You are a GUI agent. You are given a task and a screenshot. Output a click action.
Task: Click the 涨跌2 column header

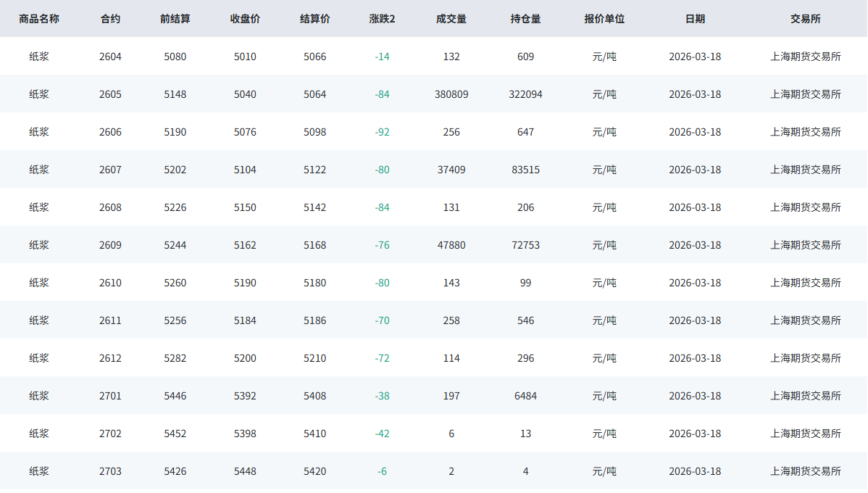(382, 19)
